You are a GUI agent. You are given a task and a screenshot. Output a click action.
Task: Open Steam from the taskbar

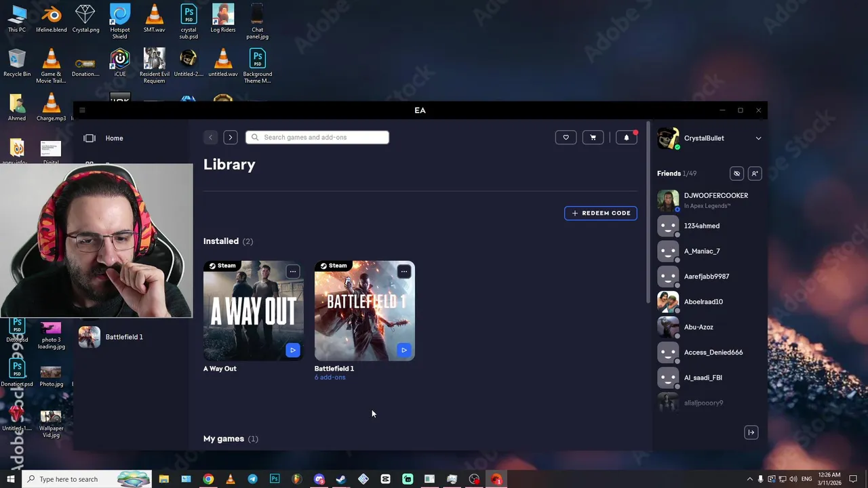coord(341,479)
